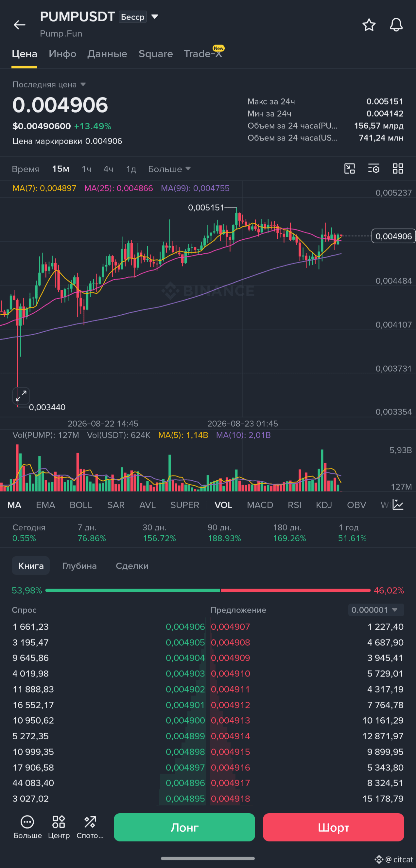Screen dimensions: 416x868
Task: Switch to the Сделки tab
Action: pos(132,566)
